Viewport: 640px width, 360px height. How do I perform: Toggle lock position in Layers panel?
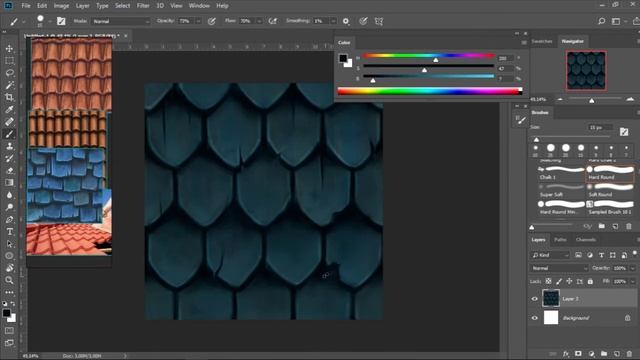[569, 281]
